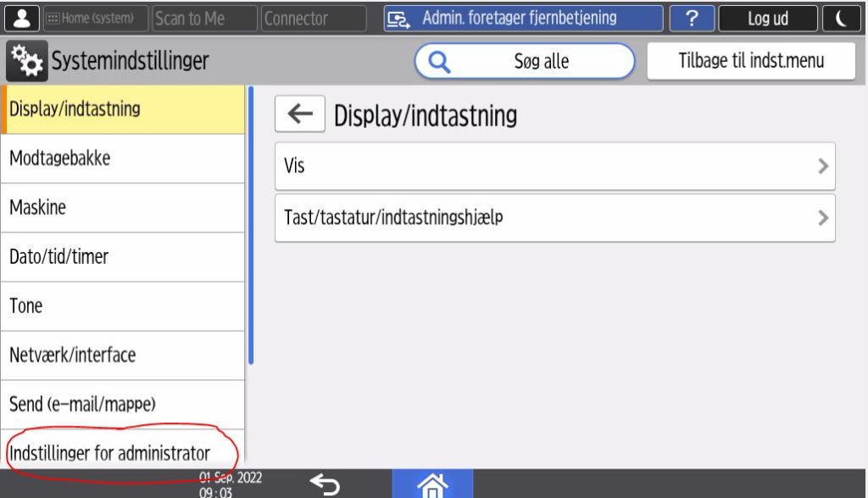
Task: Expand the Tast/tastatur/indtastningshjælp chevron
Action: pyautogui.click(x=822, y=218)
